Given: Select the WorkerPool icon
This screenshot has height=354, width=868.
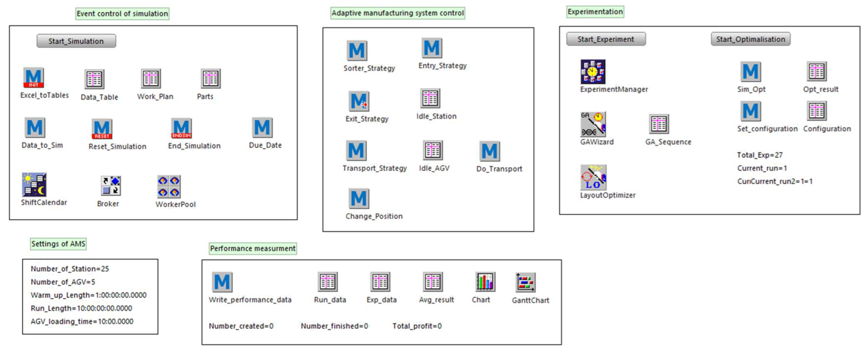Looking at the screenshot, I should click(169, 187).
